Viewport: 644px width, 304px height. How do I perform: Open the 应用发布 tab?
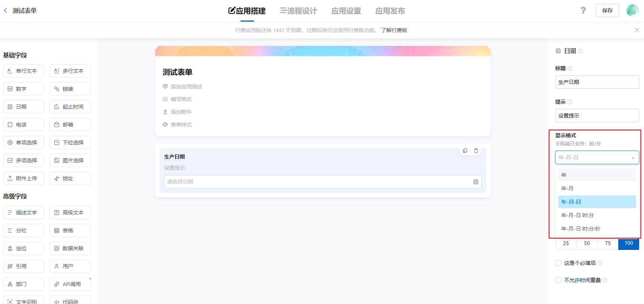click(390, 11)
